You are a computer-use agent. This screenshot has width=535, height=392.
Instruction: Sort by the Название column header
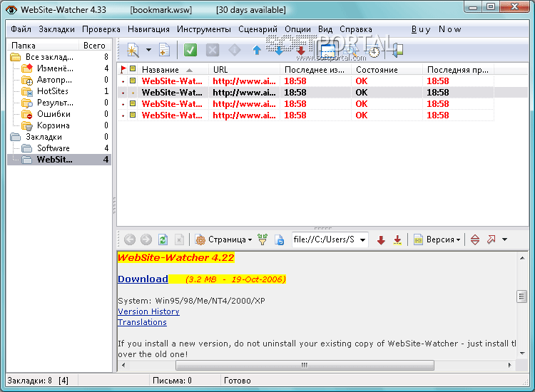coord(173,70)
